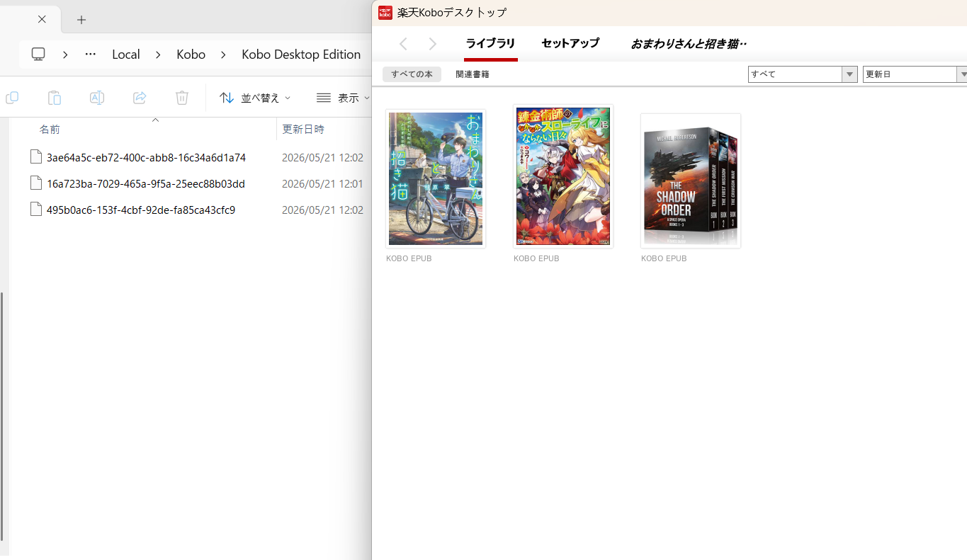
Task: Open the 表示 view dropdown
Action: (x=343, y=98)
